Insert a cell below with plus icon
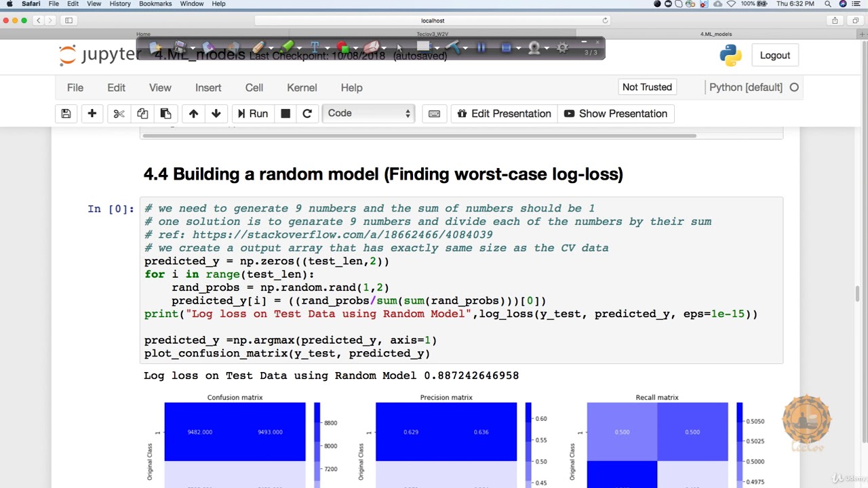Screen dimensions: 868x488 pos(92,114)
